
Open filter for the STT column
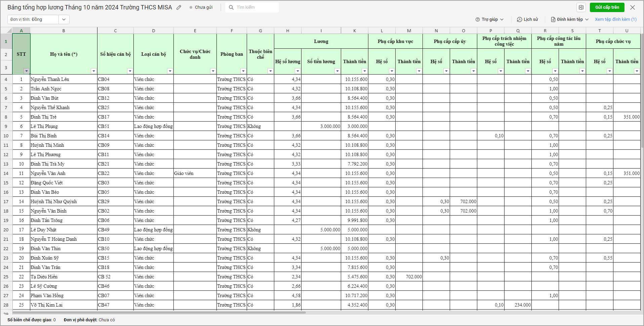coord(26,71)
